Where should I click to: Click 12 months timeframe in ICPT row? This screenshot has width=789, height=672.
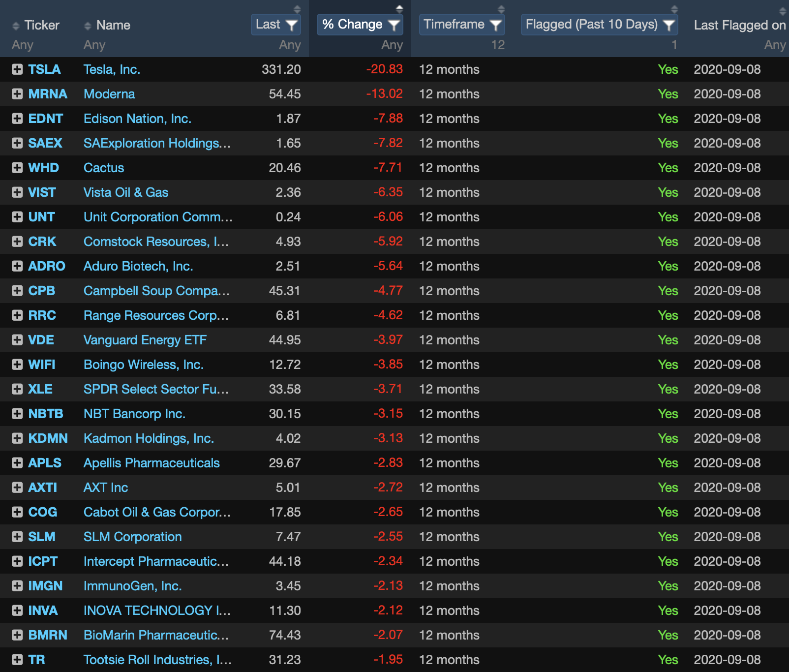click(449, 561)
